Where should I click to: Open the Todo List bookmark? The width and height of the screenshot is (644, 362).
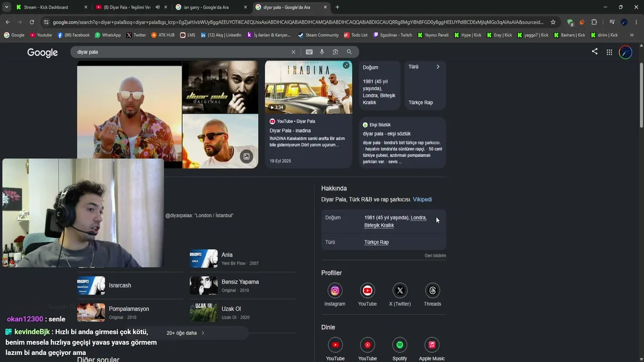click(x=356, y=35)
